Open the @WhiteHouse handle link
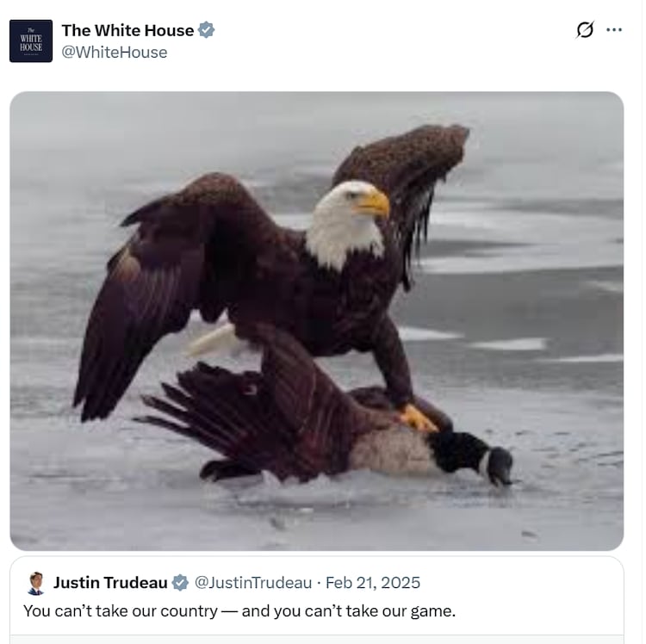 click(x=115, y=53)
